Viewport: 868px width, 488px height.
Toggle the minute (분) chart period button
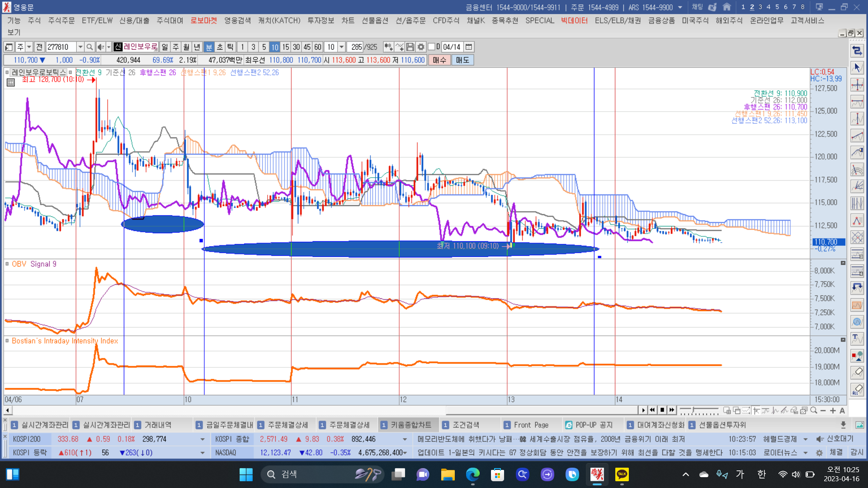coord(209,47)
